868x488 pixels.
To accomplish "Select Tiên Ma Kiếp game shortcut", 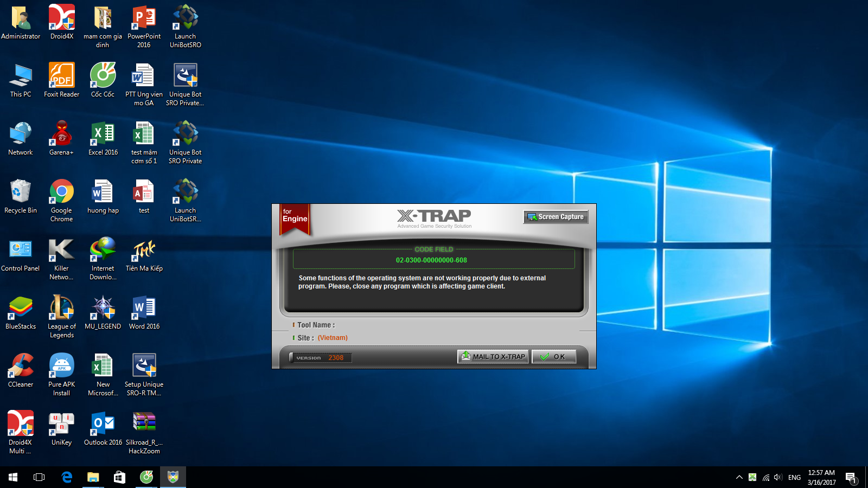I will 144,255.
